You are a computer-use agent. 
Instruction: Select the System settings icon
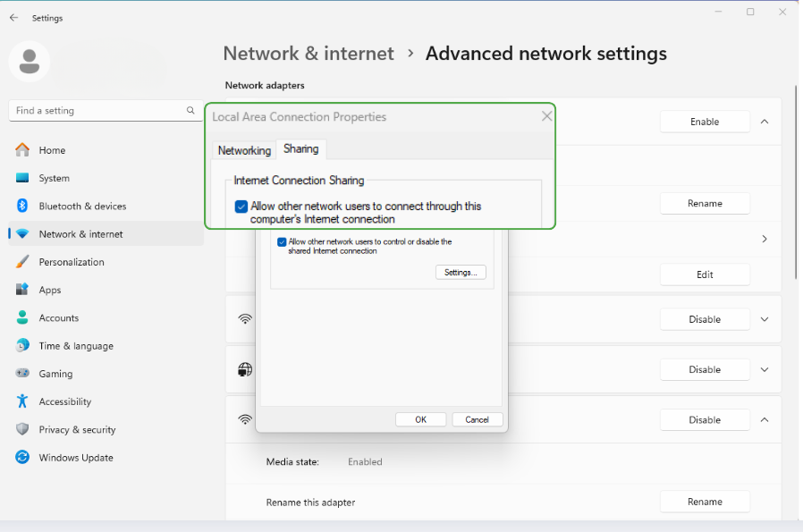(25, 178)
